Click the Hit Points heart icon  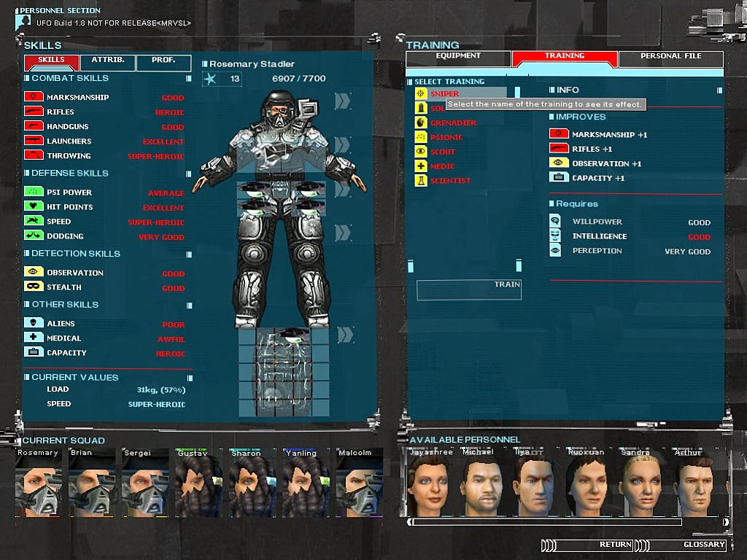(x=34, y=206)
